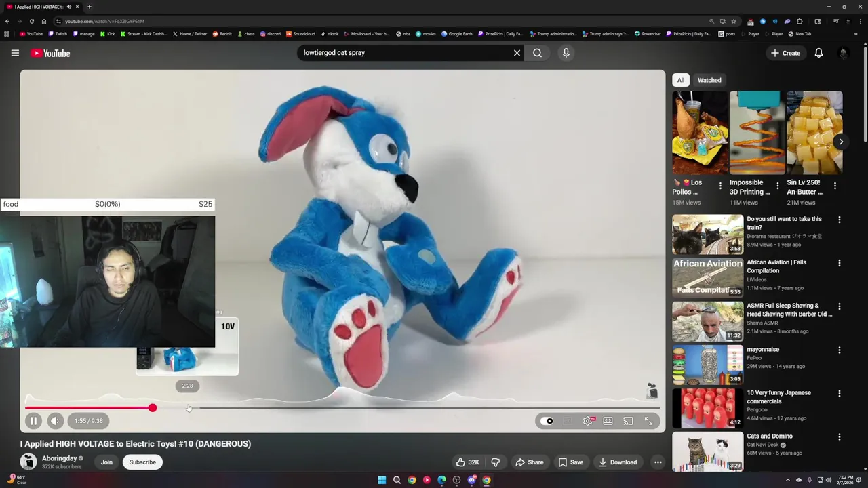Open options for African Aviation Fails Compilation
The height and width of the screenshot is (488, 868).
coord(840,263)
